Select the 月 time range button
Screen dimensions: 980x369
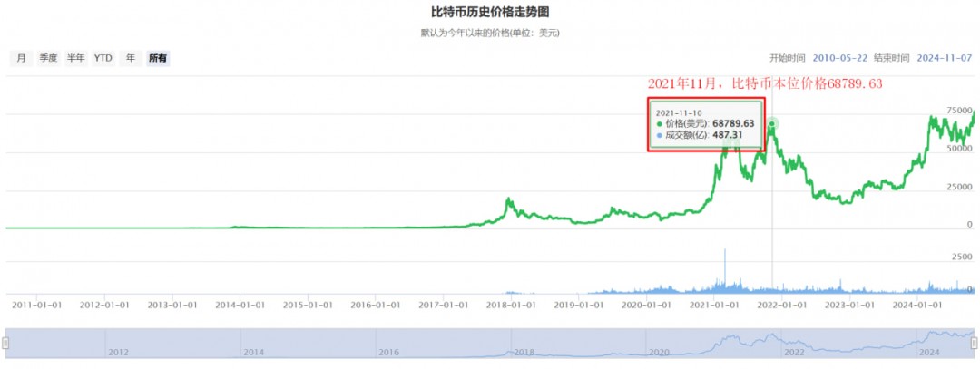(x=20, y=58)
